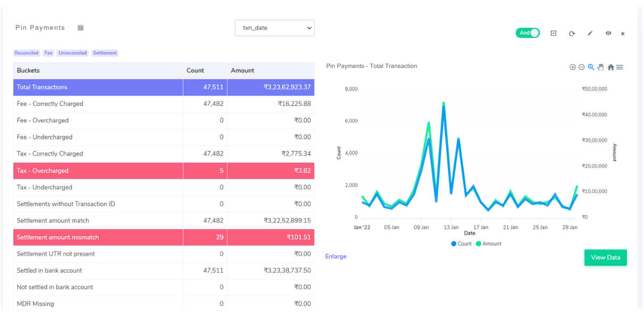Reset chart axes with the home icon
The image size is (644, 319).
coord(610,67)
